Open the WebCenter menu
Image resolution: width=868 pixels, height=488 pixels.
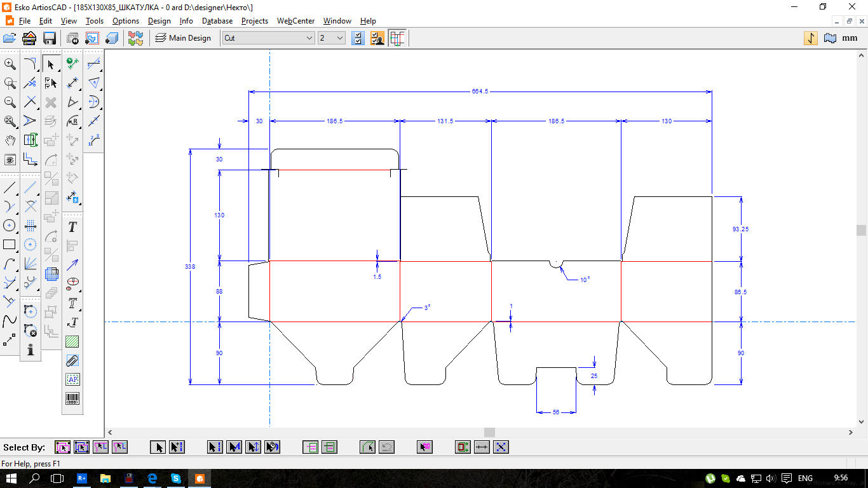(x=295, y=21)
